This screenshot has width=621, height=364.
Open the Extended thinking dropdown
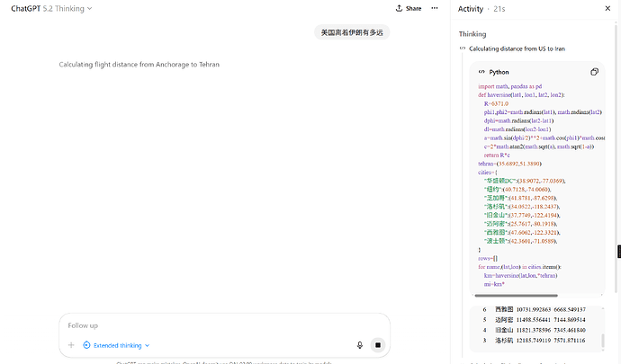click(116, 345)
